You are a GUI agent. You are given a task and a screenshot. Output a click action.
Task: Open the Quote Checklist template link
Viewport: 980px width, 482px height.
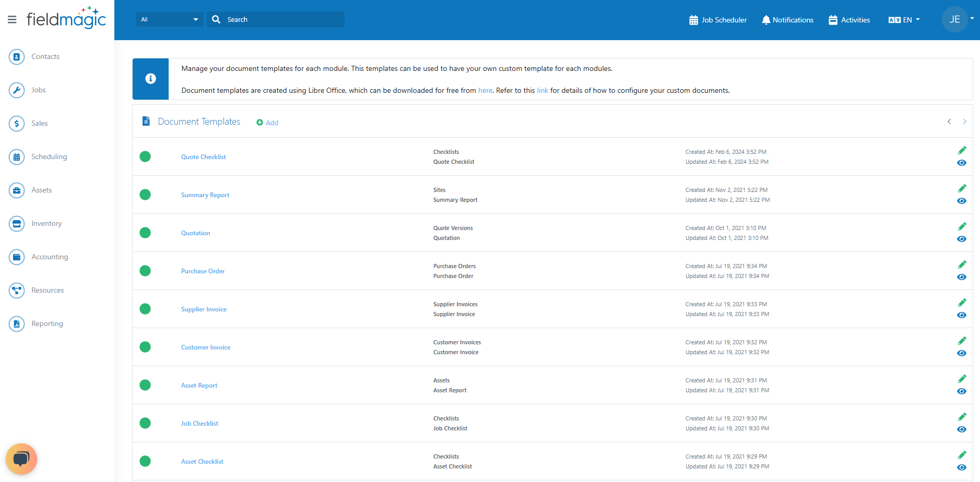[204, 157]
